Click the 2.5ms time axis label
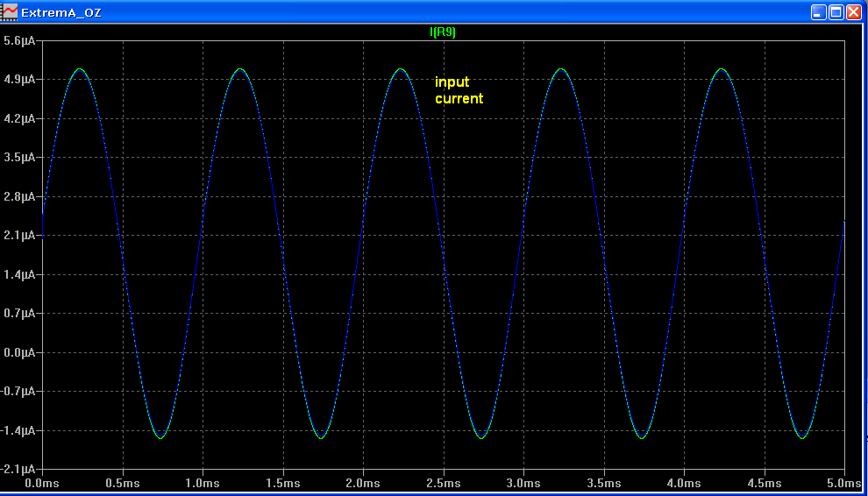The image size is (868, 496). (x=444, y=481)
